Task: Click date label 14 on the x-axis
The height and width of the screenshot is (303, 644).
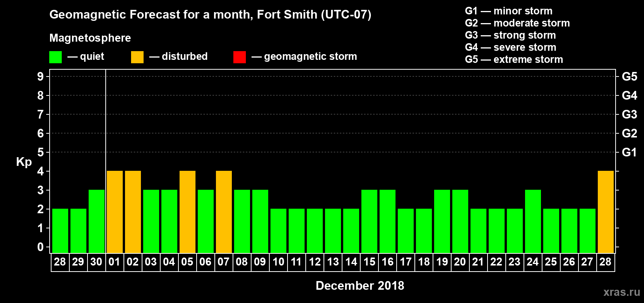Action: pyautogui.click(x=351, y=262)
